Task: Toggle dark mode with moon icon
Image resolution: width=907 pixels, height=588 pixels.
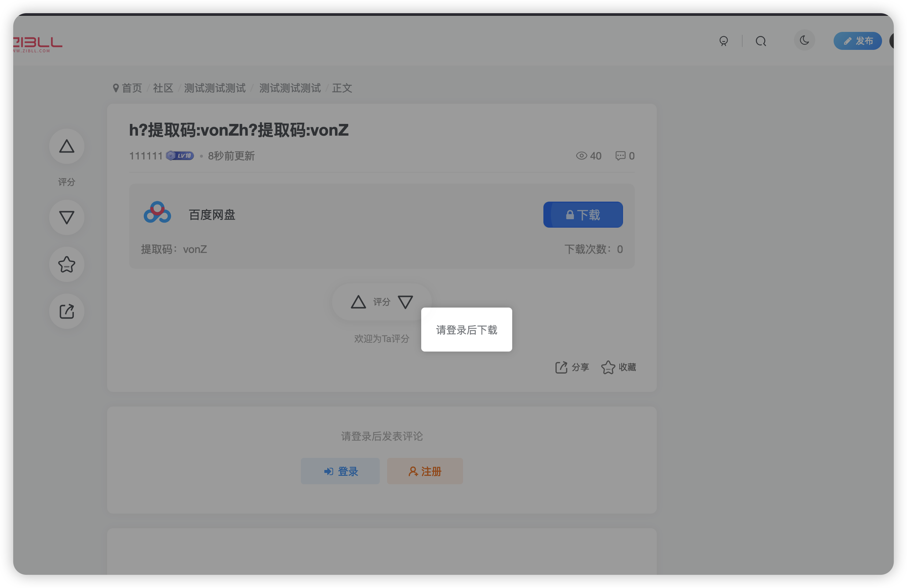Action: click(x=805, y=40)
